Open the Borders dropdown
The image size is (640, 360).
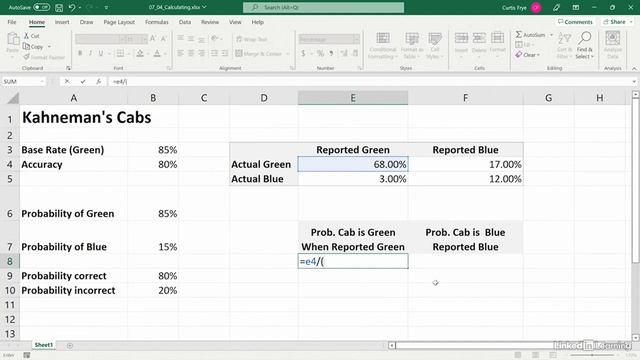(128, 53)
